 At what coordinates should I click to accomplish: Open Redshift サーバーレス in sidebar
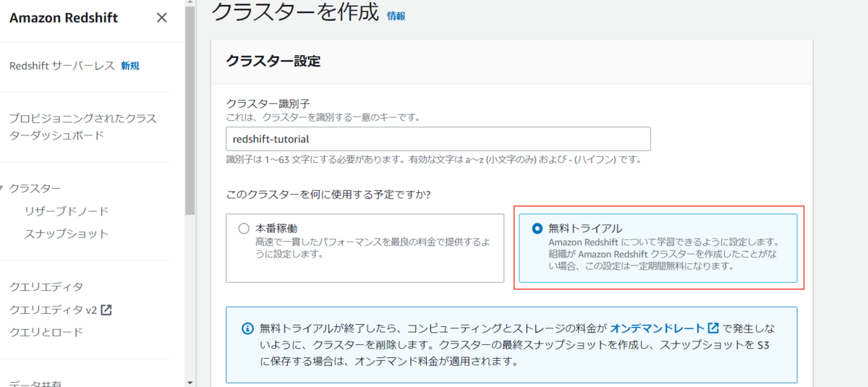pyautogui.click(x=61, y=66)
